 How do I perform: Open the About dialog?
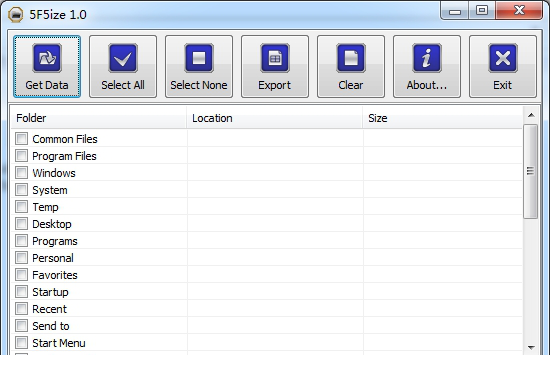(427, 66)
